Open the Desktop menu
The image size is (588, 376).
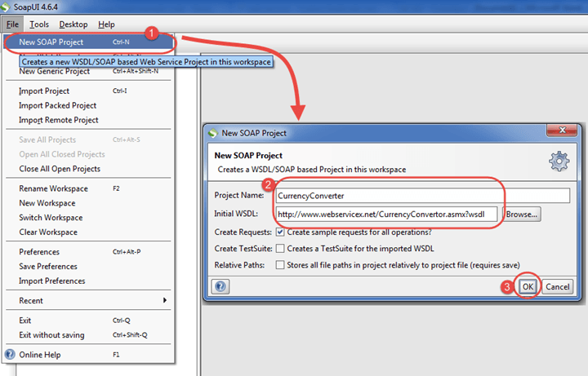tap(73, 24)
